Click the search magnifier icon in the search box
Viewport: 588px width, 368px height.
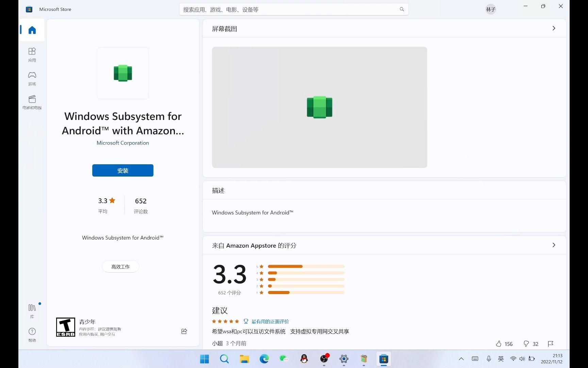(x=402, y=10)
